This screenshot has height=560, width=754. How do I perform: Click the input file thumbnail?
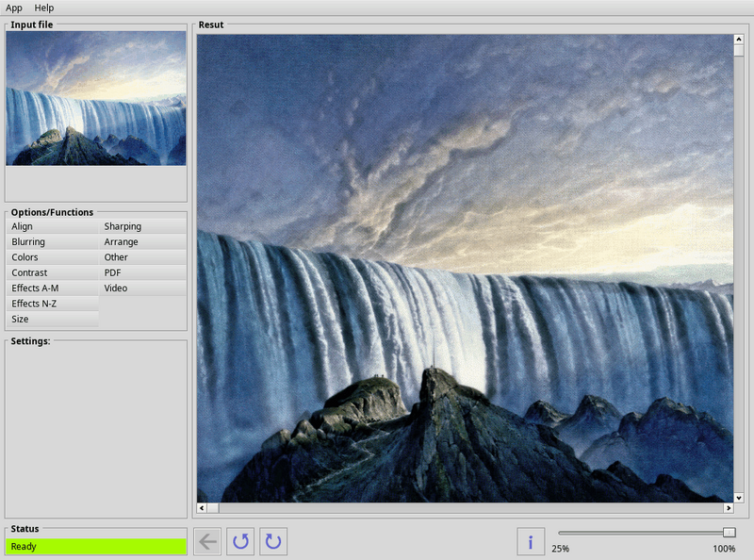pyautogui.click(x=96, y=98)
